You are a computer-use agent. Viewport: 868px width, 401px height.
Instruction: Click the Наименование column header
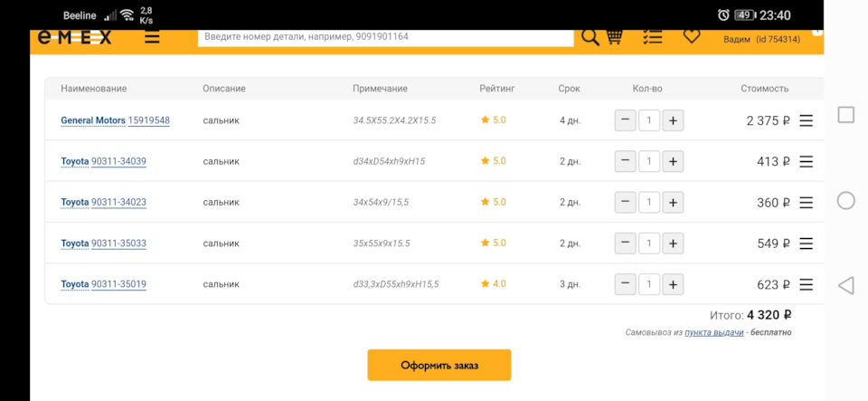coord(93,89)
